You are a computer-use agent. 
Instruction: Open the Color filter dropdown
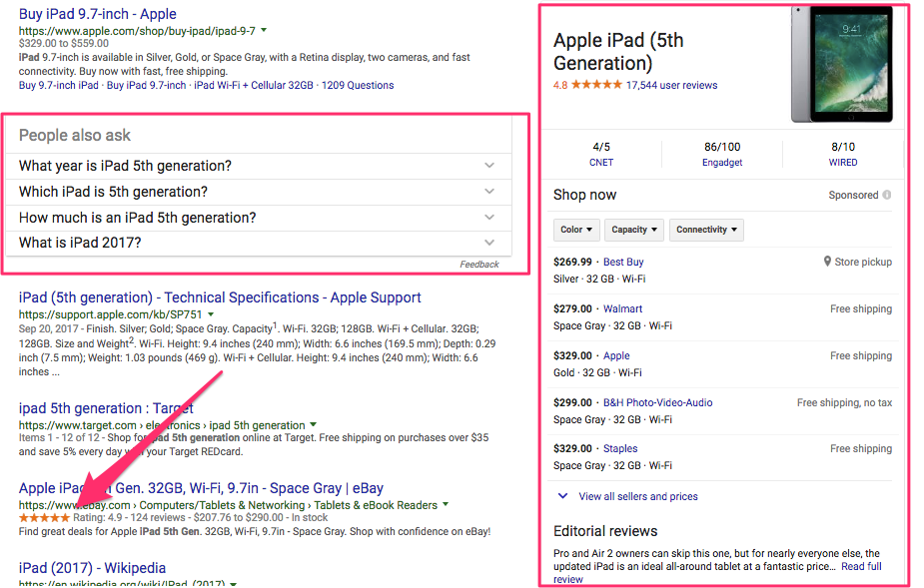point(576,230)
